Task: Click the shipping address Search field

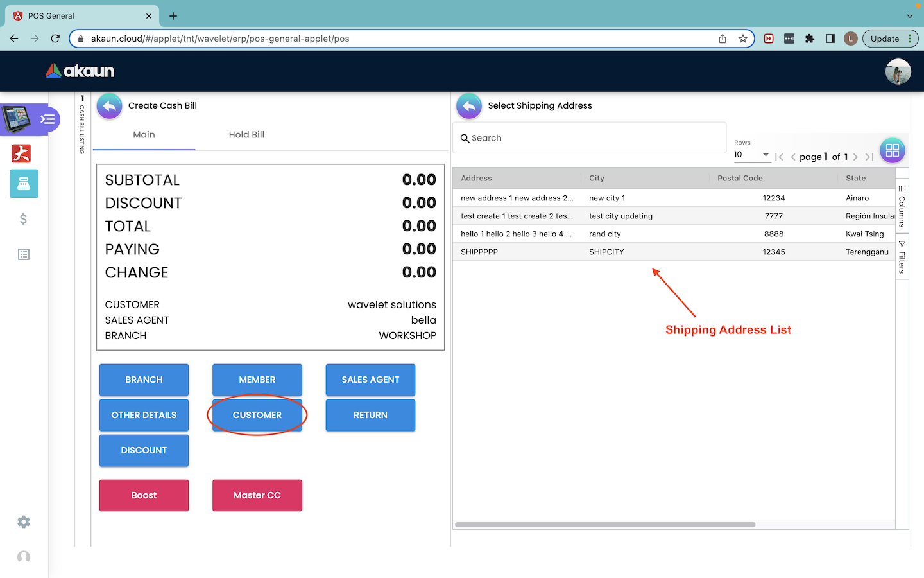Action: (590, 138)
